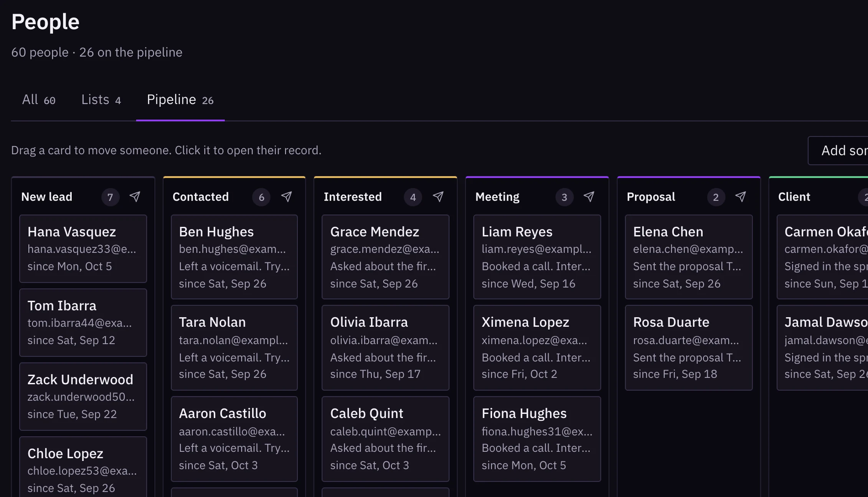The height and width of the screenshot is (497, 868).
Task: Open Elena Chen's proposal card
Action: [x=688, y=257]
